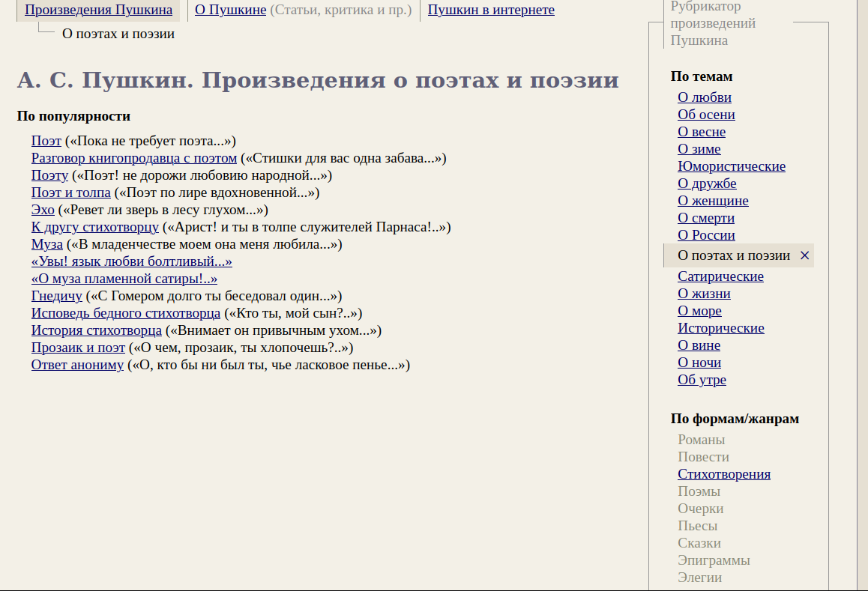The image size is (868, 591).
Task: Select the 'О любви' theme
Action: click(x=704, y=97)
